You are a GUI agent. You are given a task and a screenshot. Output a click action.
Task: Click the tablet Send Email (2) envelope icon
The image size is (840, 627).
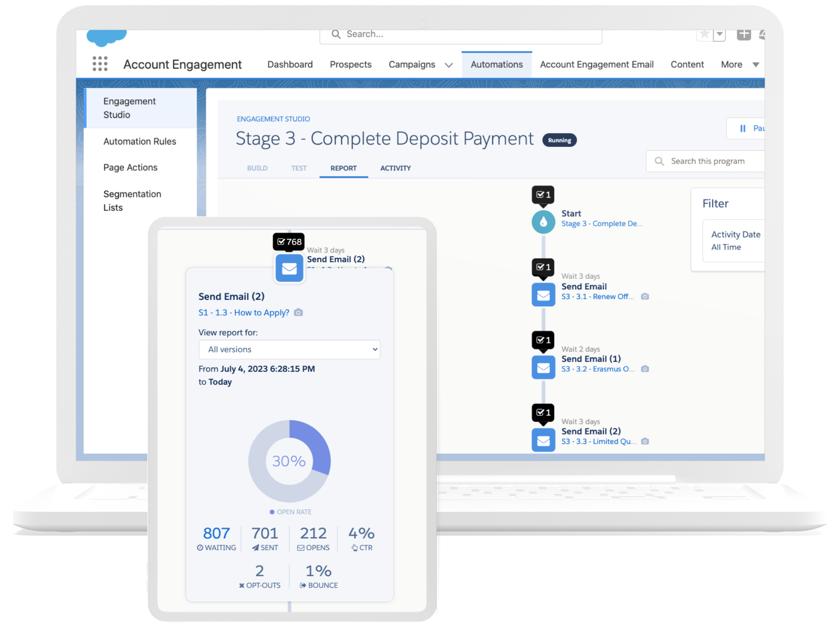coord(289,268)
